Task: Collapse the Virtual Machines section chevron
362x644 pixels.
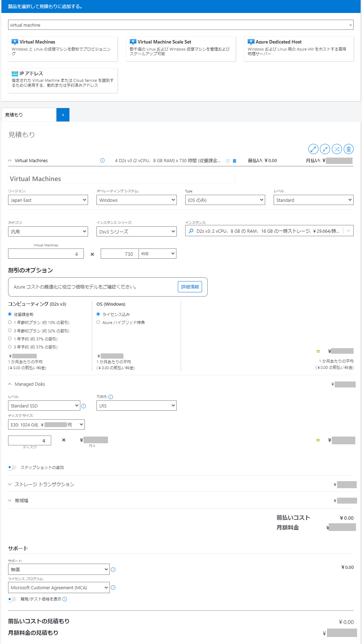Action: click(10, 160)
